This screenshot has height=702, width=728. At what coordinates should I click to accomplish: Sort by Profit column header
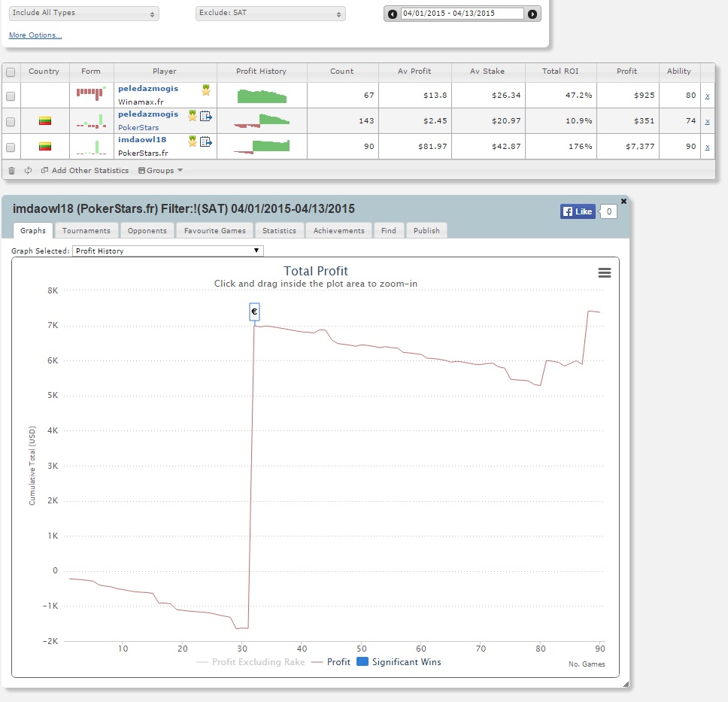627,71
